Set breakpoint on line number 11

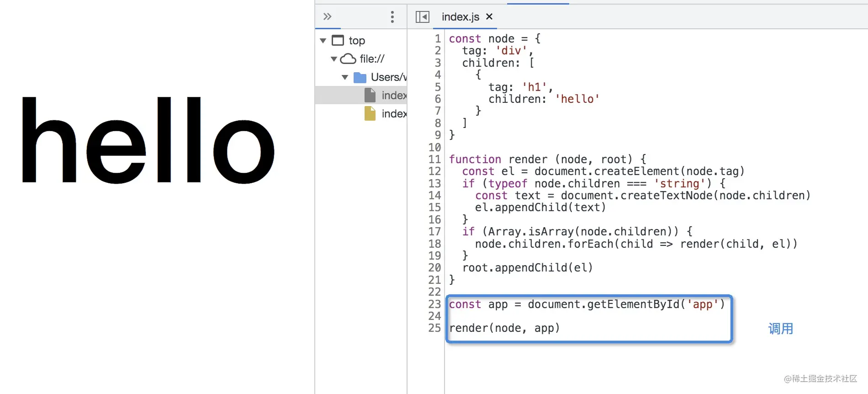click(434, 160)
